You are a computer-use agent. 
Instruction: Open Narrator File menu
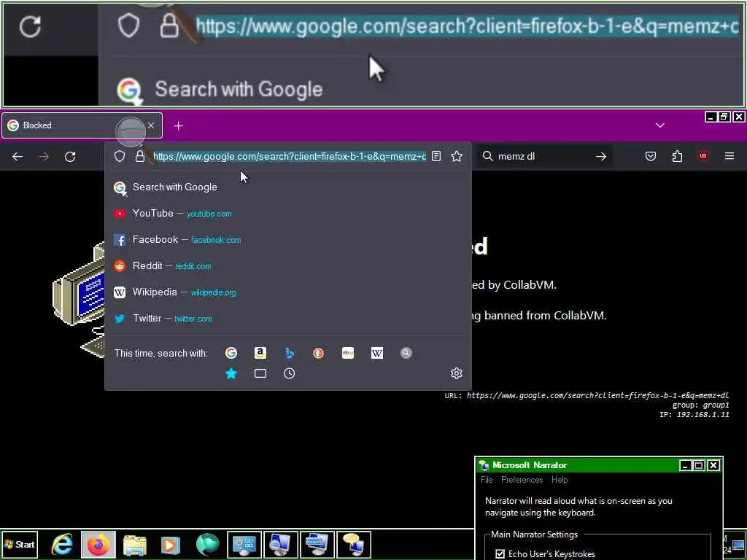tap(487, 480)
